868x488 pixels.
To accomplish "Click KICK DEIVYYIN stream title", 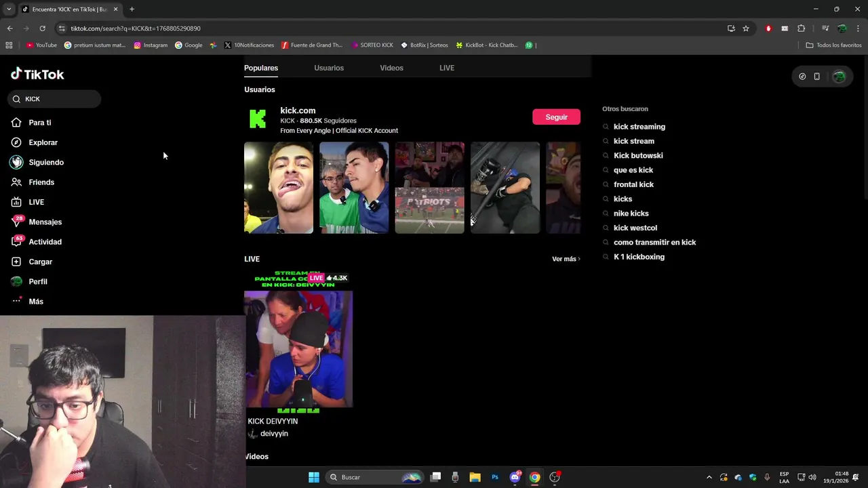I will point(273,422).
